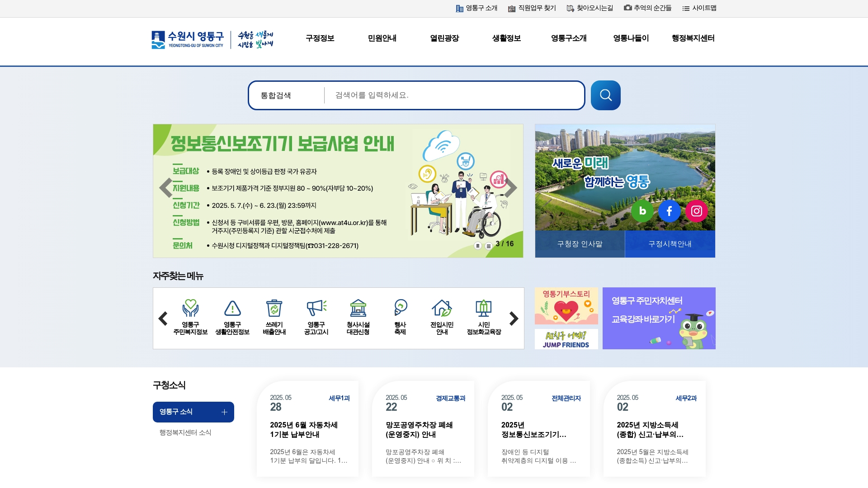Click 구청장 인사말 button
The width and height of the screenshot is (868, 488).
(x=580, y=244)
